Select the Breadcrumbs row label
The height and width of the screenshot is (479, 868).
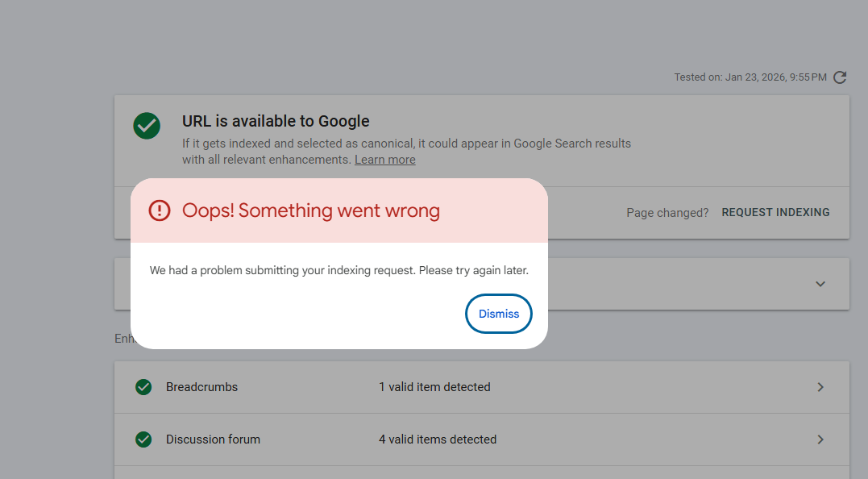(201, 387)
